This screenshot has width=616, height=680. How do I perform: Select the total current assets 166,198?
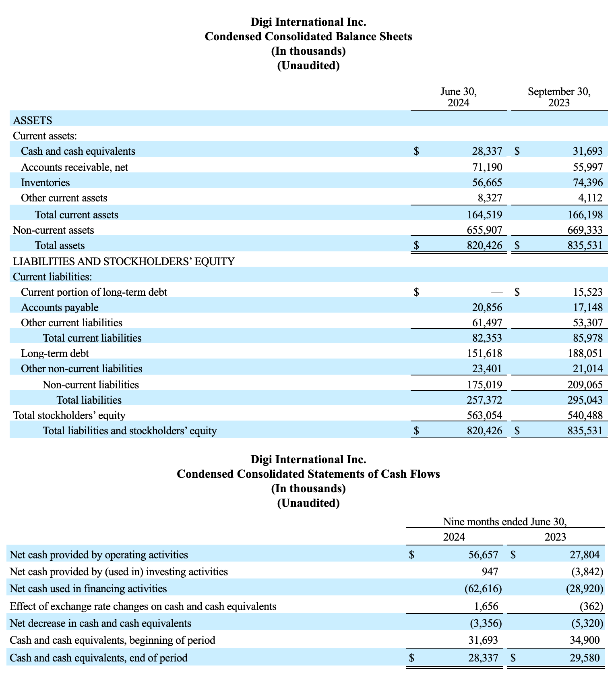click(585, 215)
